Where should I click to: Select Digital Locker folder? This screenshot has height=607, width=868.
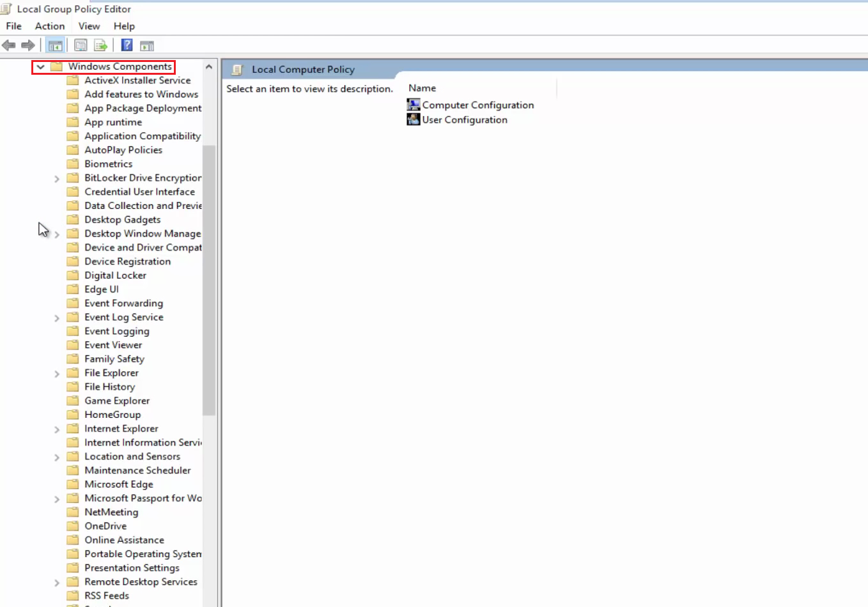[116, 275]
